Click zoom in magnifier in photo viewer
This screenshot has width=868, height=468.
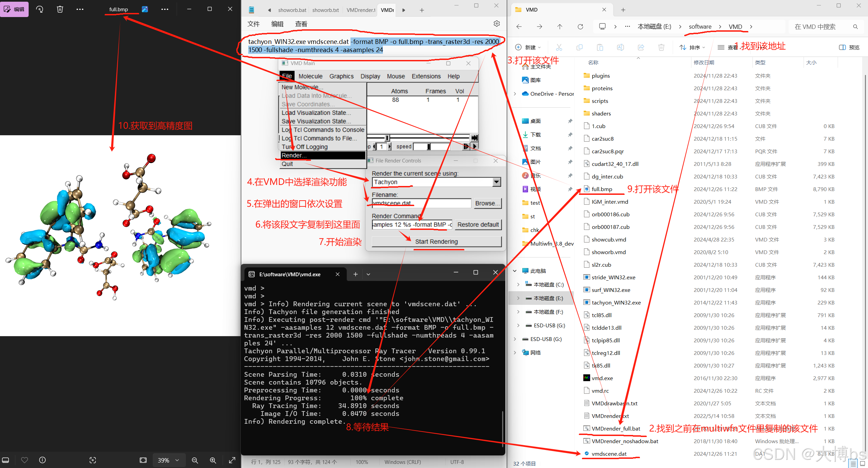click(x=213, y=460)
